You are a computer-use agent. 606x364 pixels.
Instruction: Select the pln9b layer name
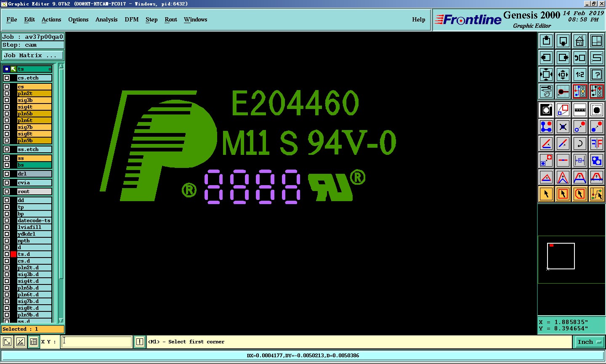coord(35,141)
